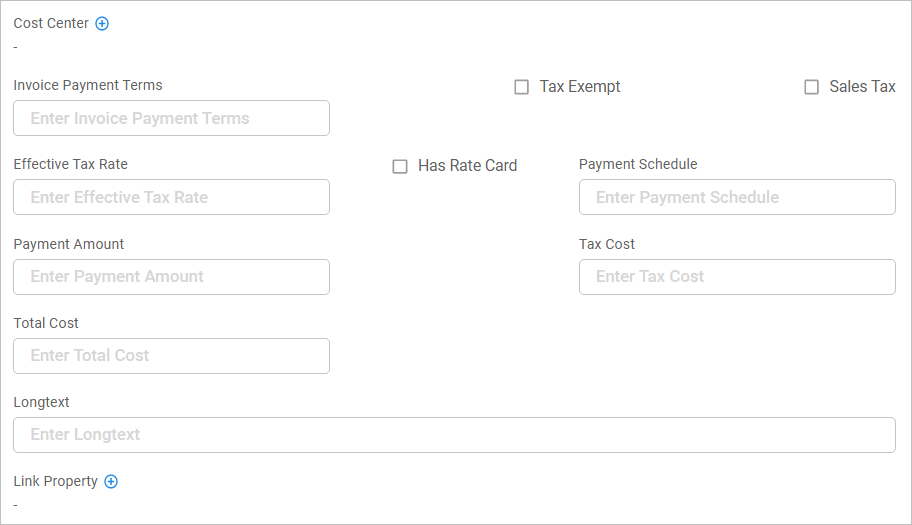This screenshot has height=525, width=912.
Task: Click the "Link Property" label text
Action: pos(55,481)
